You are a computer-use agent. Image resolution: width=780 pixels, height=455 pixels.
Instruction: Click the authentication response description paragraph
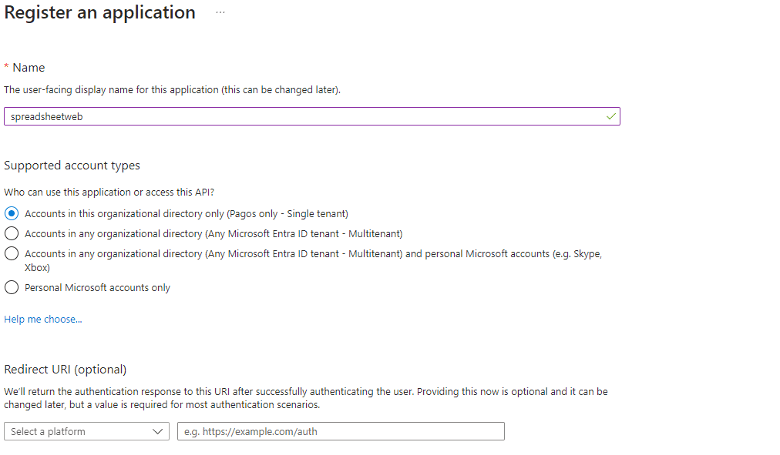[x=305, y=398]
